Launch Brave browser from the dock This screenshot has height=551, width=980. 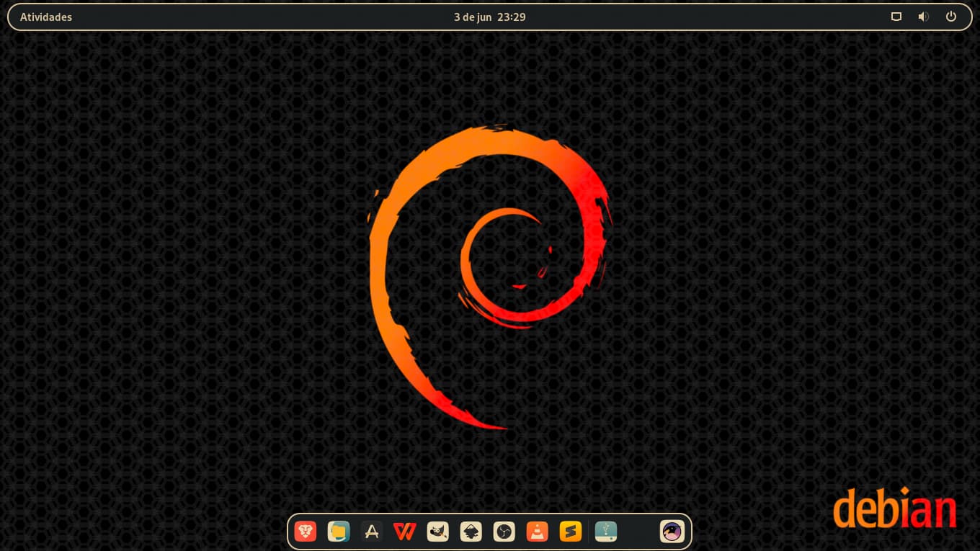306,532
